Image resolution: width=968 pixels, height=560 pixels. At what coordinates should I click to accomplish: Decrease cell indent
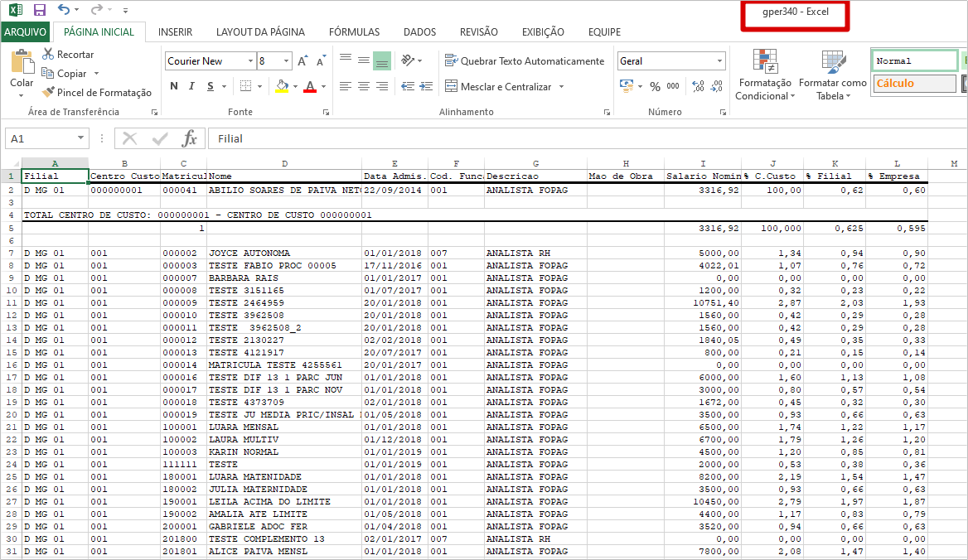[408, 86]
